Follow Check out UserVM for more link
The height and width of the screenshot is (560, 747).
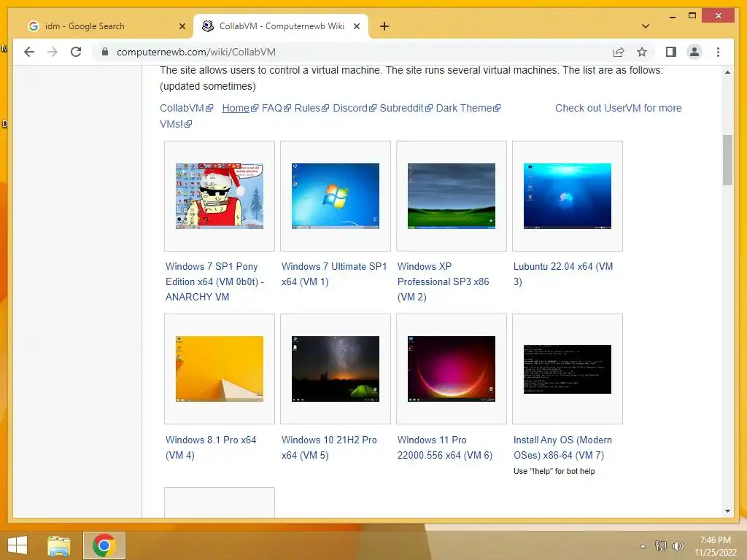click(619, 108)
